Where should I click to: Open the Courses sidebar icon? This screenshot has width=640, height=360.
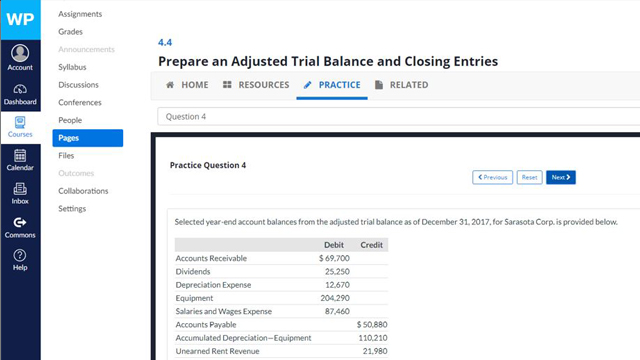coord(20,122)
